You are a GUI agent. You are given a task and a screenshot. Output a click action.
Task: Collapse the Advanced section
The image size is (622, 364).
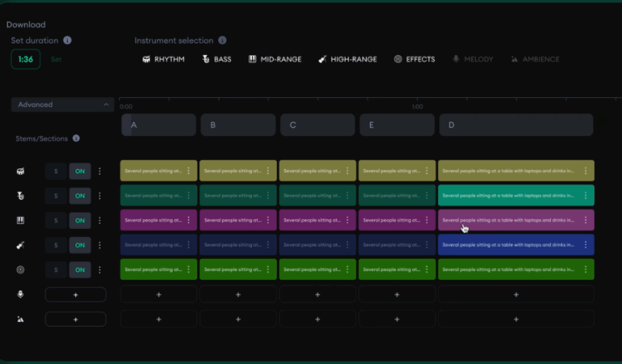(x=62, y=104)
